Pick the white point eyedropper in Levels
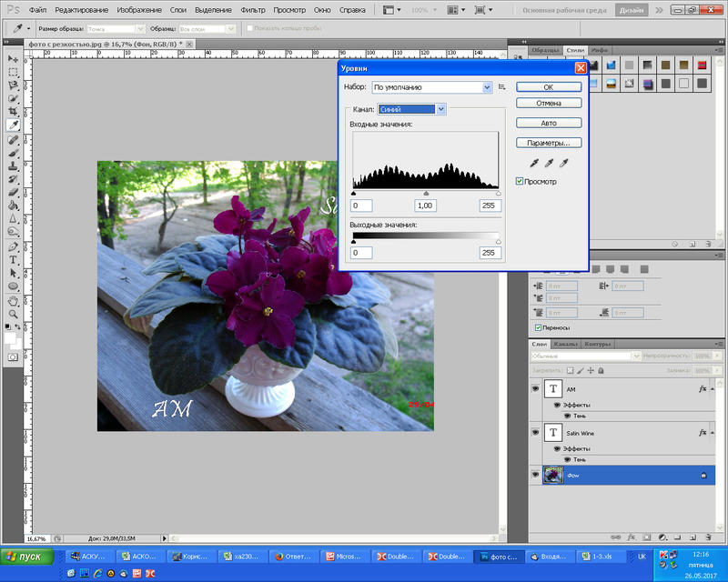Screen dimensions: 728x582 (x=563, y=164)
